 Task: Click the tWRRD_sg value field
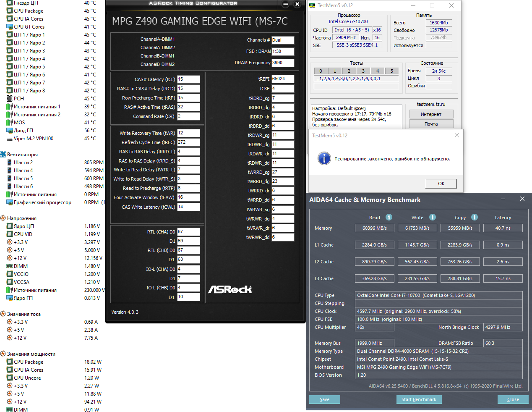(x=283, y=172)
